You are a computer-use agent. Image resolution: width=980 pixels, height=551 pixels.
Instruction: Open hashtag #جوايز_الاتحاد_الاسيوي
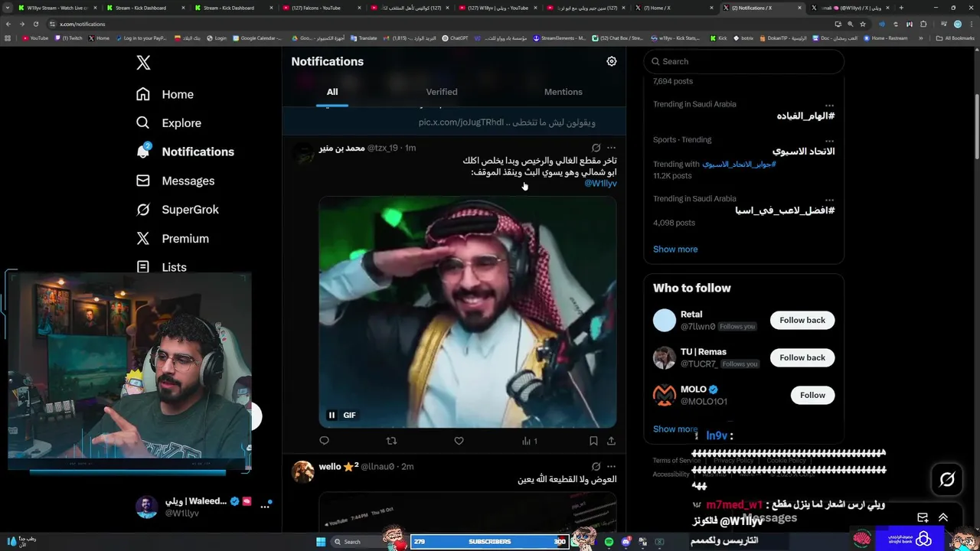pyautogui.click(x=739, y=164)
